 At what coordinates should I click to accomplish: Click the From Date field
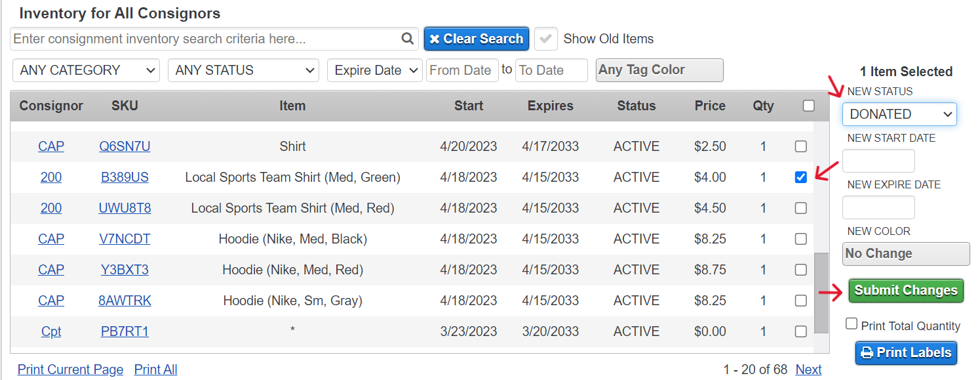(462, 70)
